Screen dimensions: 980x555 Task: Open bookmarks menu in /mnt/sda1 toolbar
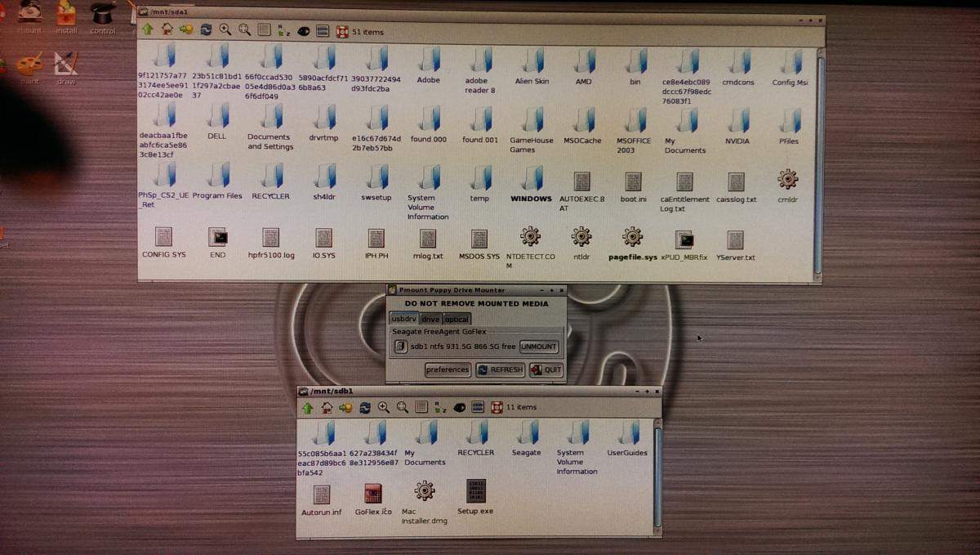[x=186, y=29]
